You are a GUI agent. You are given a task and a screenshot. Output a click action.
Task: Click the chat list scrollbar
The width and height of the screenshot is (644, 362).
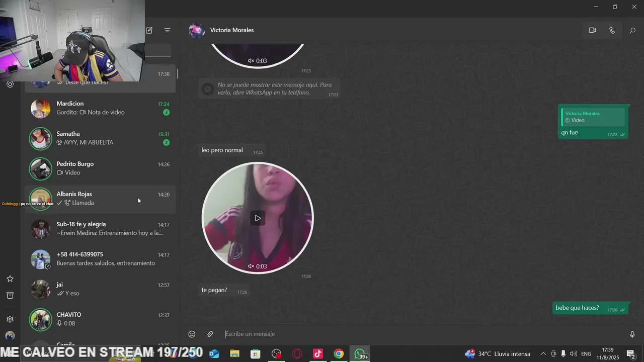[178, 74]
